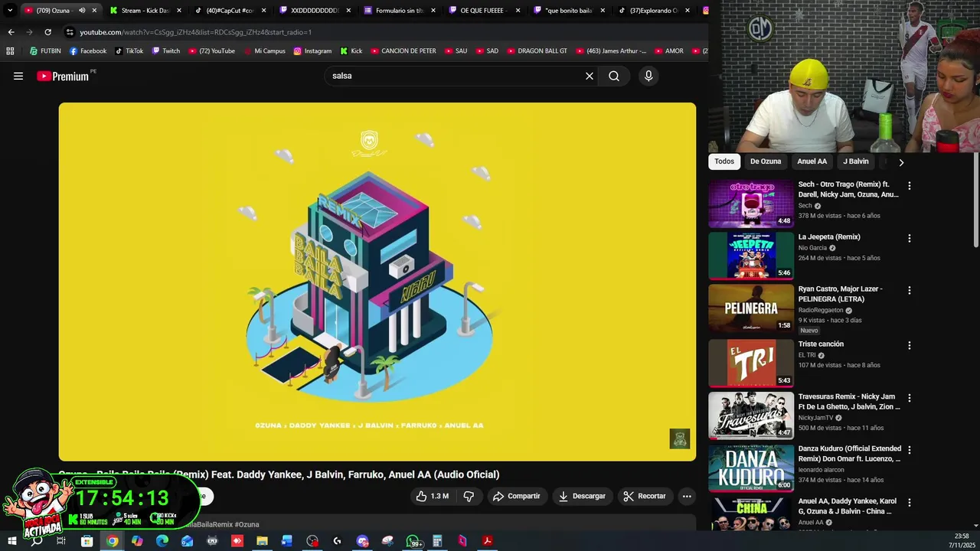Open the Facebook bookmark
Screen dimensions: 980x551
(88, 51)
